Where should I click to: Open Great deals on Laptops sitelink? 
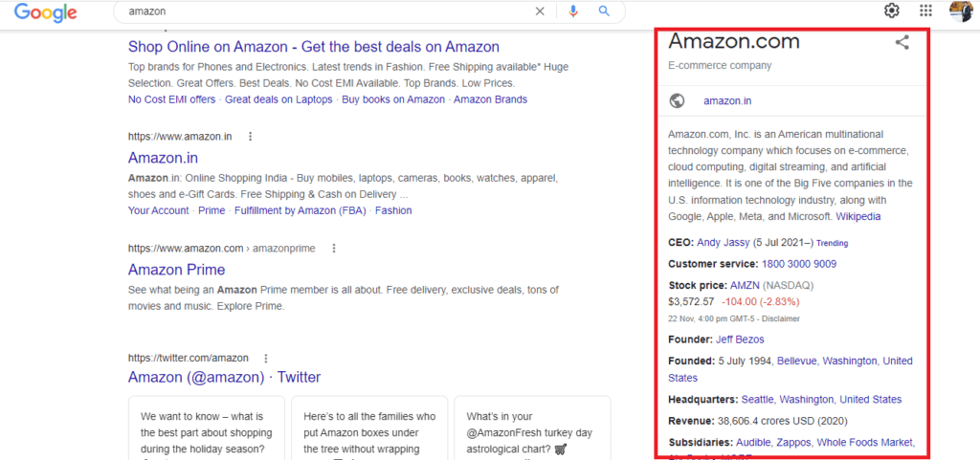tap(278, 99)
